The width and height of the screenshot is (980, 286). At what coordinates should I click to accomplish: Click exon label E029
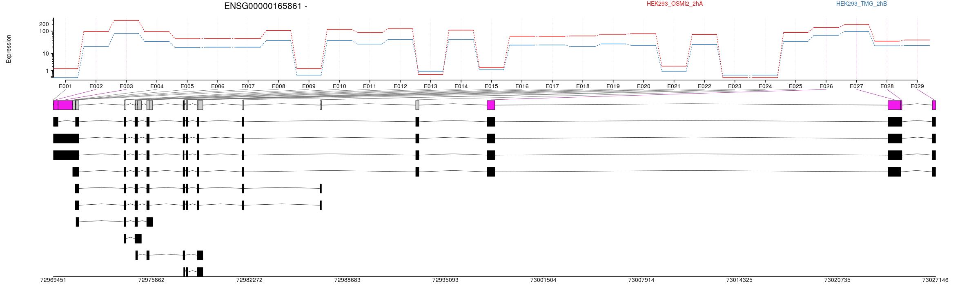tap(917, 86)
